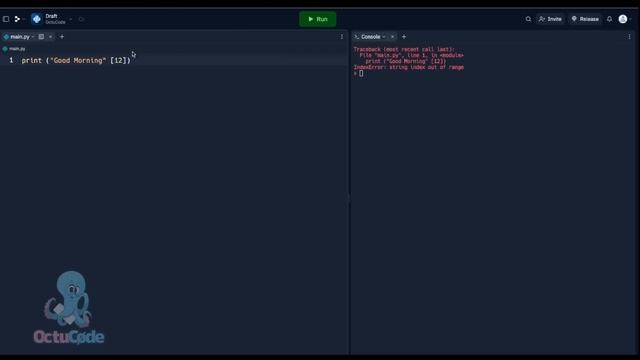Close the Console tab

(x=392, y=37)
